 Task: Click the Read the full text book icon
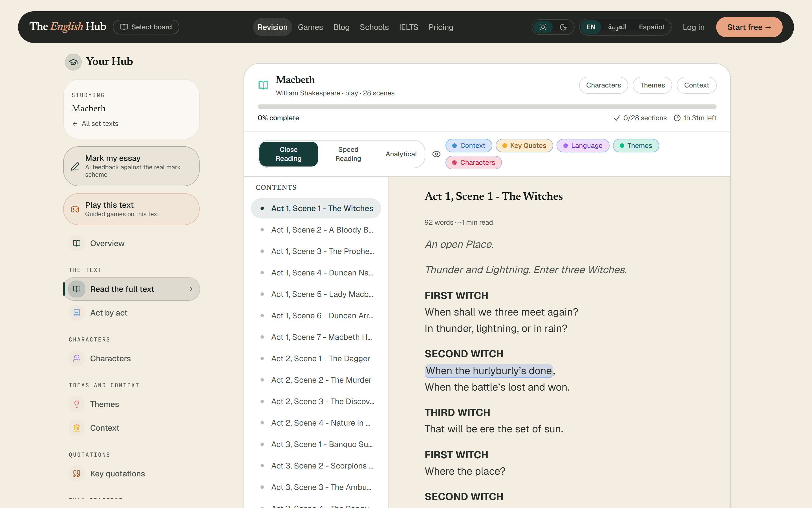pos(77,289)
